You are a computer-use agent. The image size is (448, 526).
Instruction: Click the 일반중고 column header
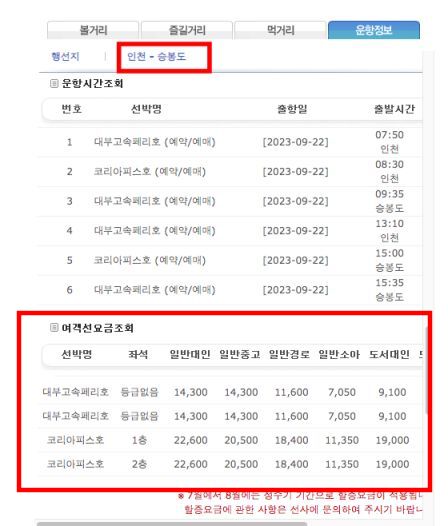point(240,354)
